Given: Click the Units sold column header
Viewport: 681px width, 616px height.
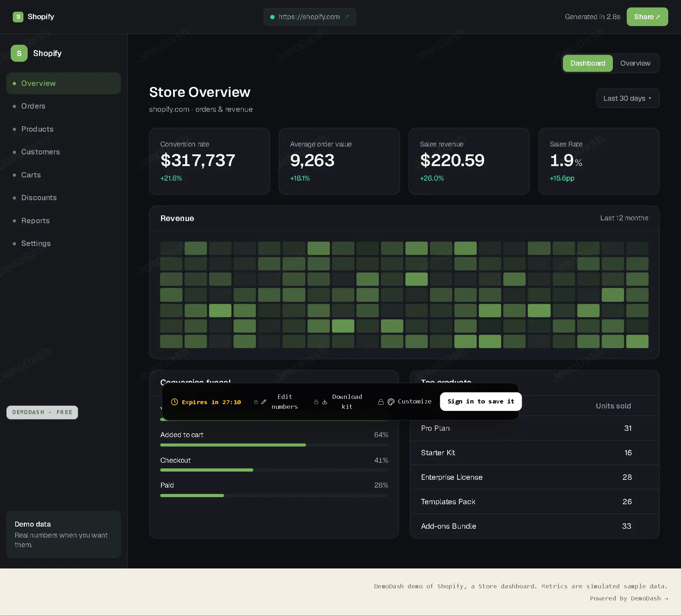Looking at the screenshot, I should tap(613, 406).
